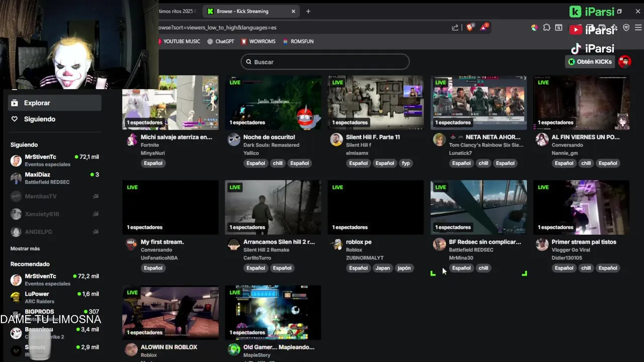Open MrStivenTc channel under Siguiendo
The image size is (644, 362).
(54, 160)
